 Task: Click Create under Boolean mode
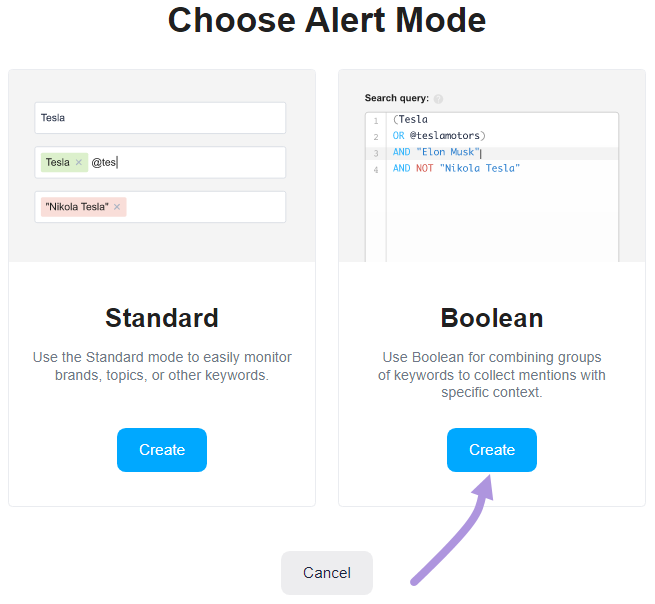point(492,450)
